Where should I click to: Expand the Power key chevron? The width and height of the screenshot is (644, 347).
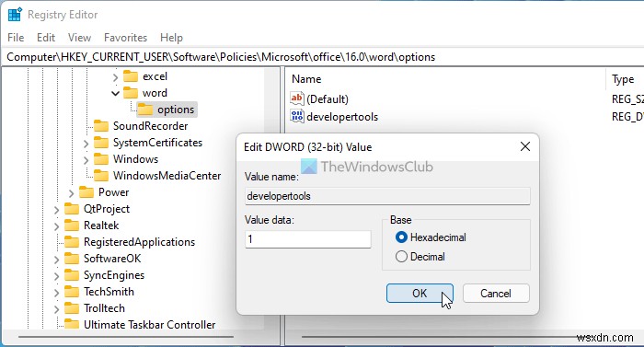click(71, 192)
